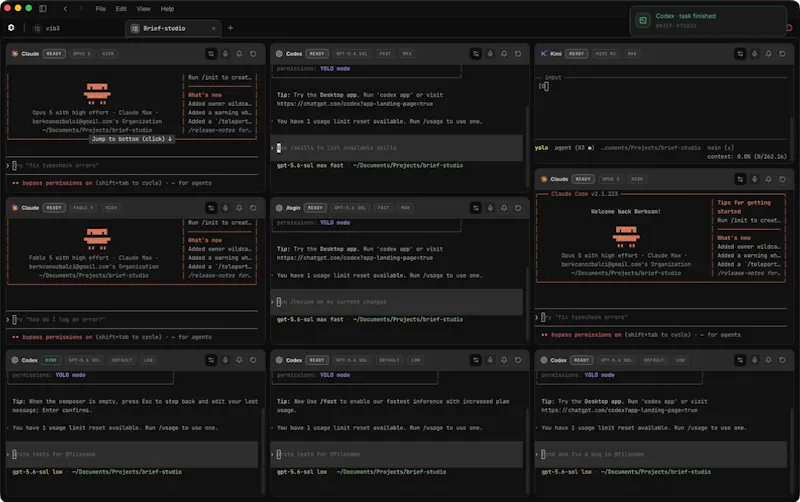Open the FABLE 5 model selector
The width and height of the screenshot is (800, 502).
(83, 208)
